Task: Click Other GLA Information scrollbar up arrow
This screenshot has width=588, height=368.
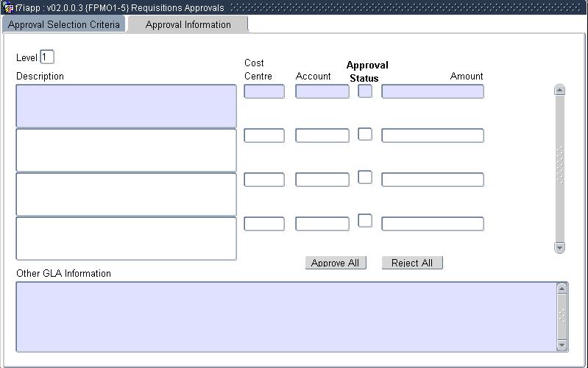Action: [562, 289]
